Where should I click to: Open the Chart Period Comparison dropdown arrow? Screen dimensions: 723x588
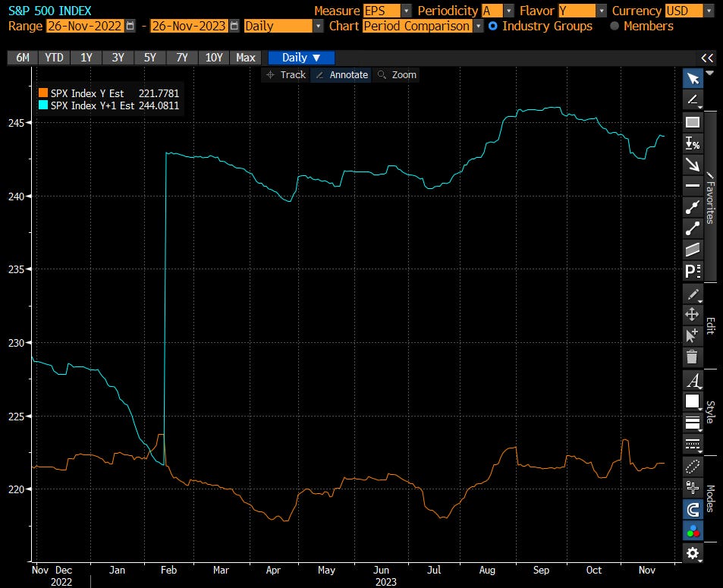tap(479, 26)
